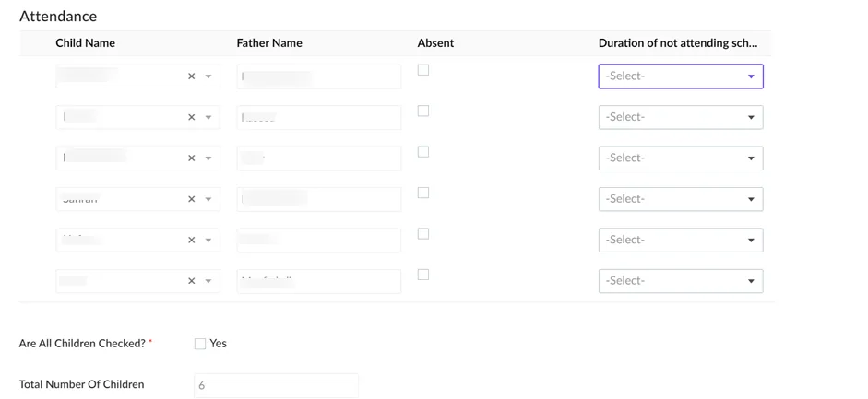Viewport: 868px width, 399px height.
Task: Clear the Child Name in the first row
Action: point(192,76)
